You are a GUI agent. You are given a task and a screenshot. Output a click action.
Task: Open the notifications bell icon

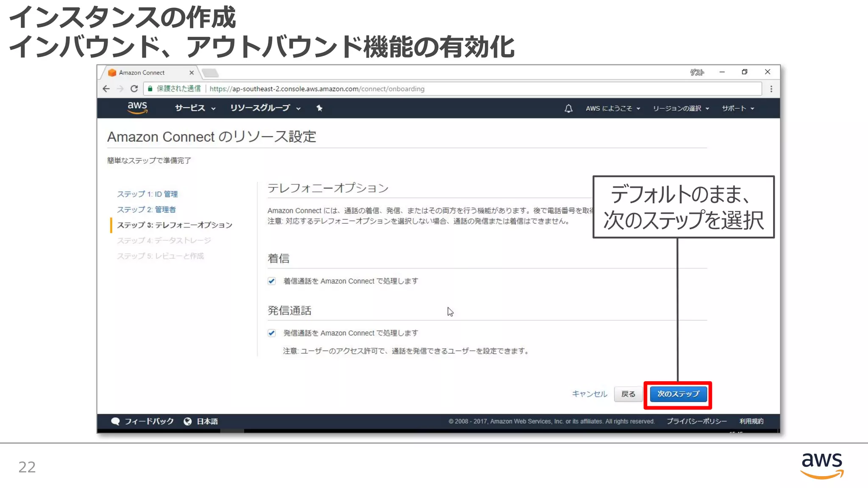point(568,108)
